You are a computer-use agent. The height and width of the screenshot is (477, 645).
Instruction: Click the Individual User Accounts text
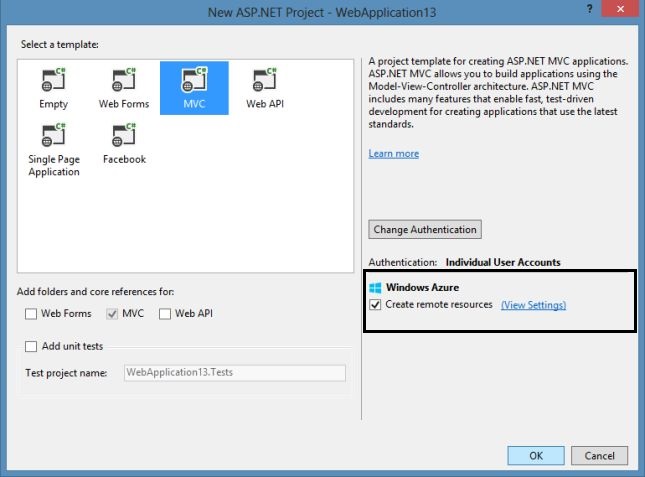coord(503,262)
